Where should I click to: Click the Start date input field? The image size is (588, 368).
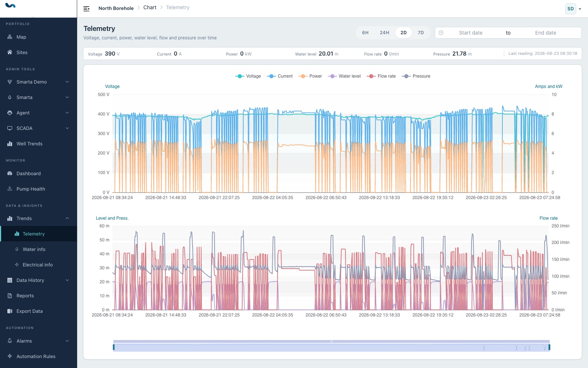[471, 33]
